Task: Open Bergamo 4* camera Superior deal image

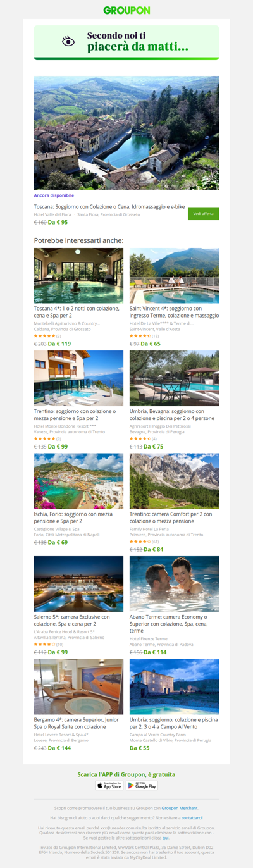Action: [78, 686]
